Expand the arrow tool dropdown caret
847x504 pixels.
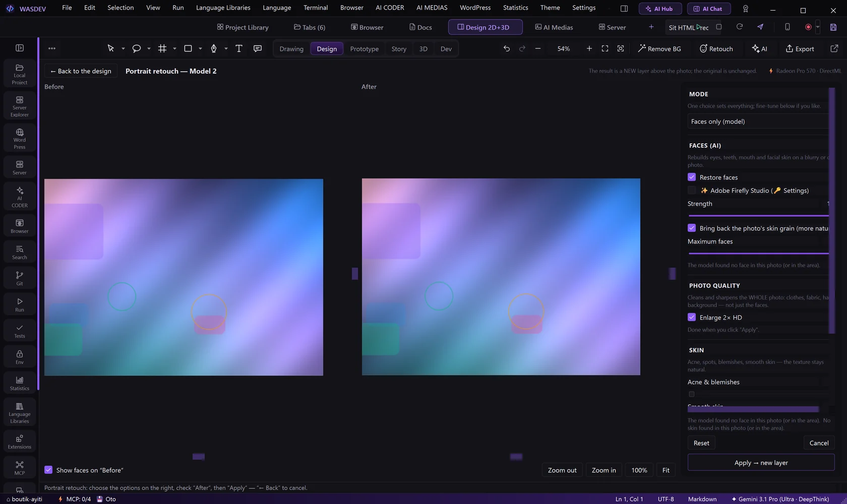(x=123, y=49)
